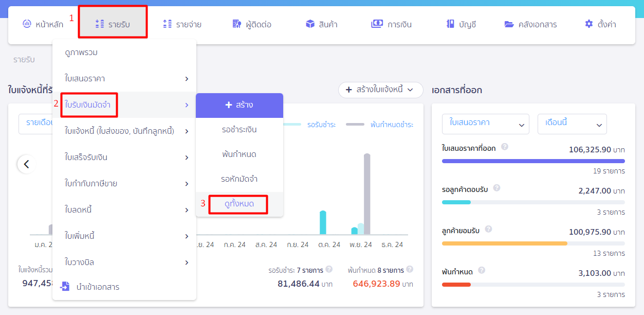Open the ใบเสนอราคา document type dropdown
This screenshot has width=644, height=315.
click(486, 124)
